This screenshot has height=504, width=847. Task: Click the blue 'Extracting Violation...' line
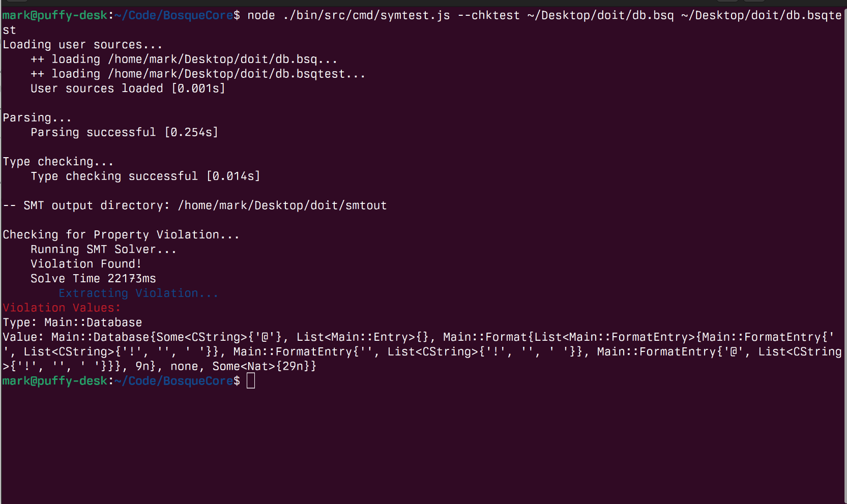click(138, 293)
